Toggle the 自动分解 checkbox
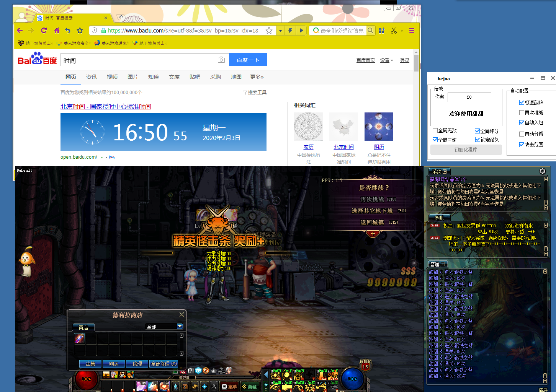The height and width of the screenshot is (392, 556). [x=522, y=134]
